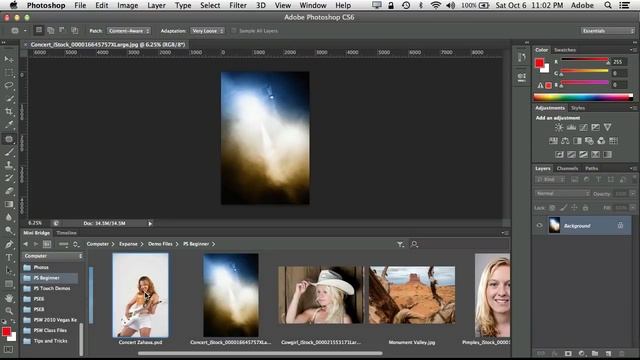Image resolution: width=640 pixels, height=360 pixels.
Task: Select the Eraser tool
Action: [9, 191]
